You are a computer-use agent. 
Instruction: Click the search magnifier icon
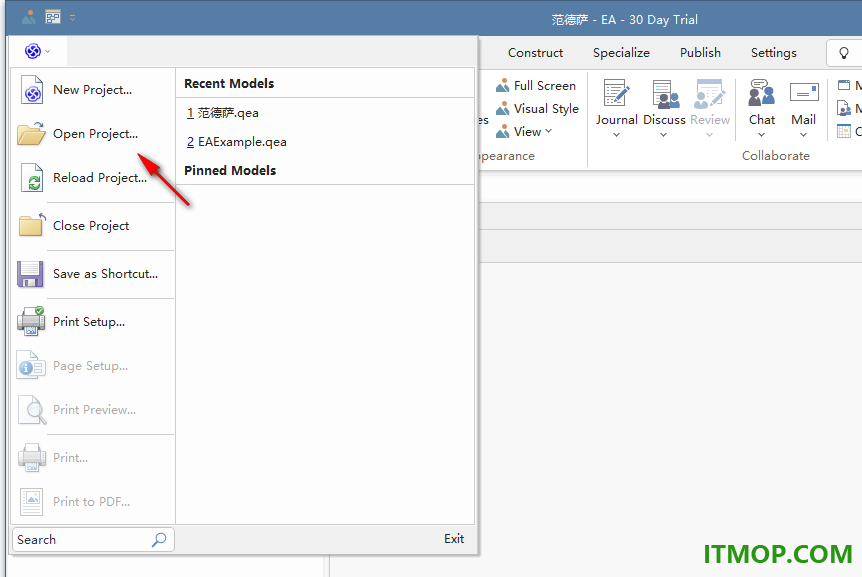point(159,540)
